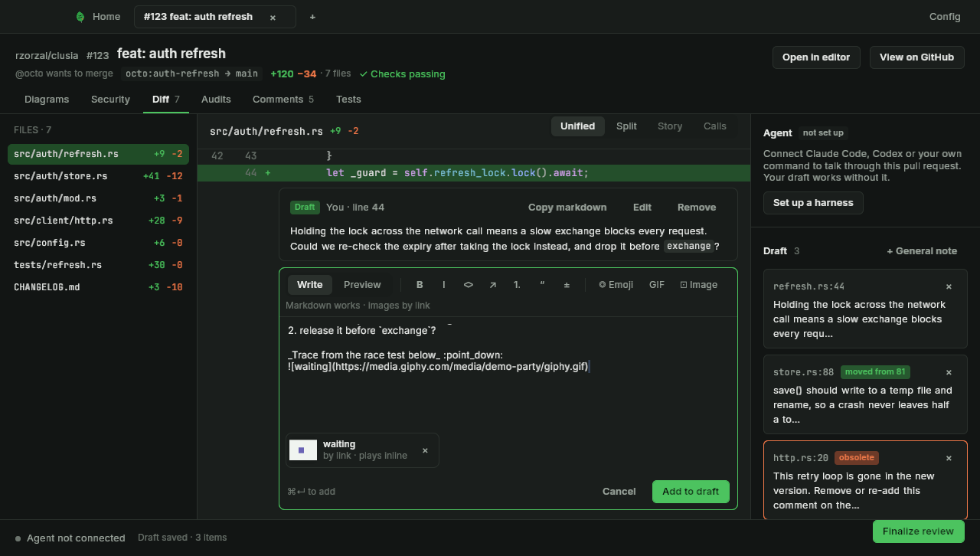
Task: Close the #123 feat: auth refresh tab
Action: 273,17
